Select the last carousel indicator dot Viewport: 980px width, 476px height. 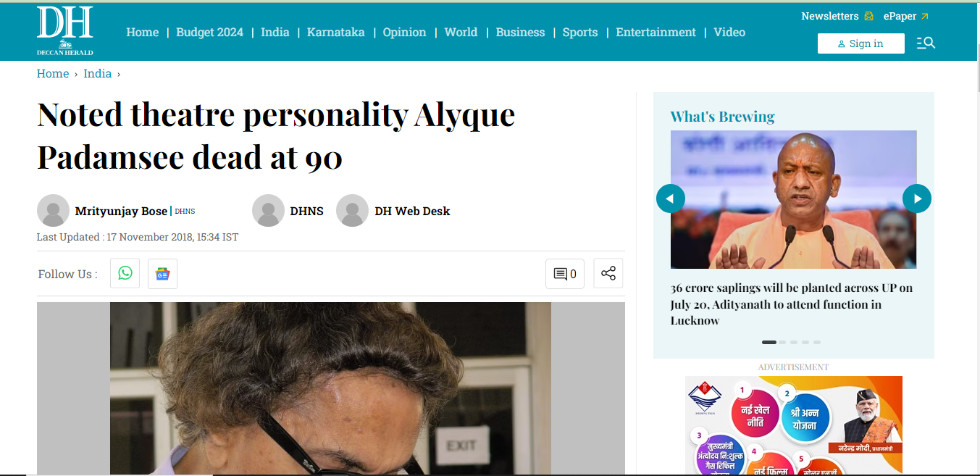point(817,342)
